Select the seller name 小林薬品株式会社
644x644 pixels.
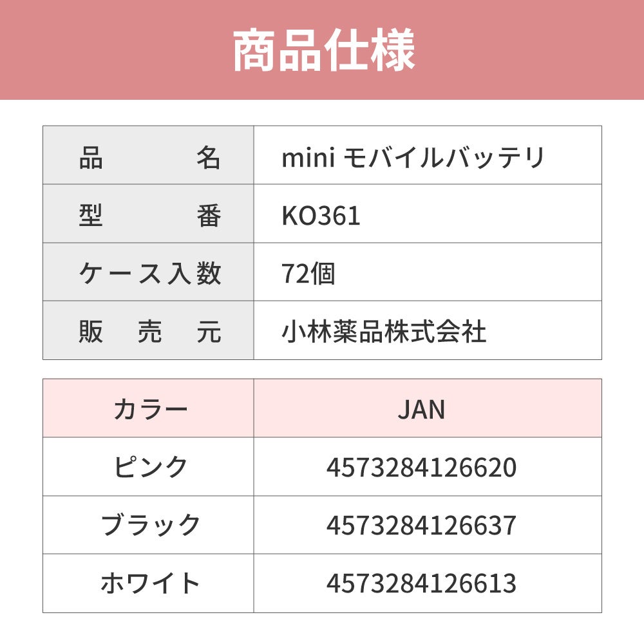384,332
